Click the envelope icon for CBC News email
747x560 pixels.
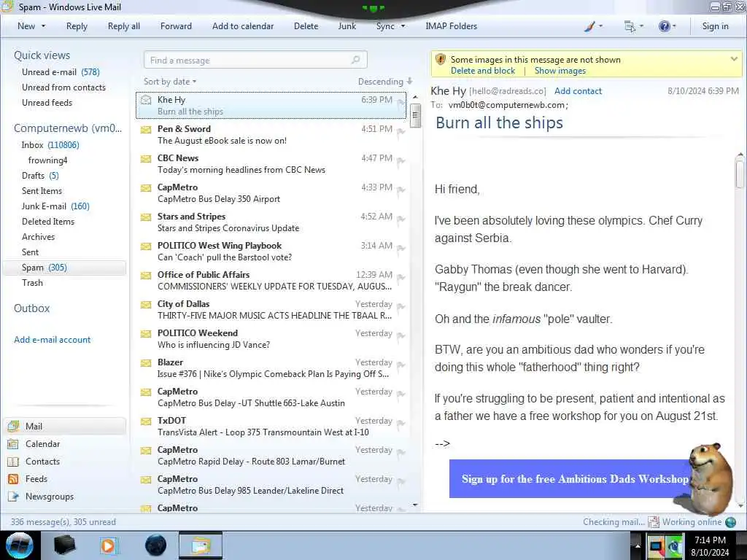click(x=146, y=158)
